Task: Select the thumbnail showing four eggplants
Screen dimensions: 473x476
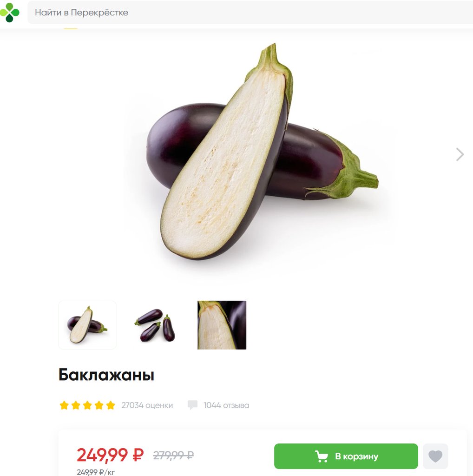Action: click(155, 325)
